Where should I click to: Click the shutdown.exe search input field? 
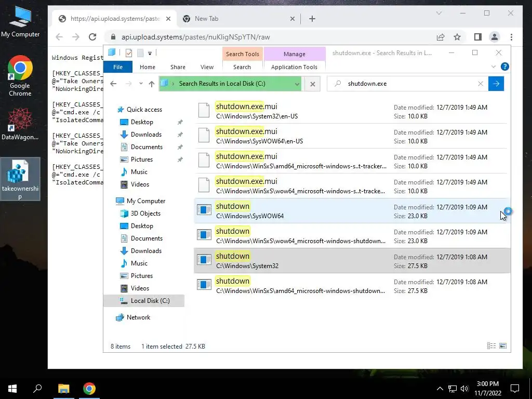click(x=407, y=84)
